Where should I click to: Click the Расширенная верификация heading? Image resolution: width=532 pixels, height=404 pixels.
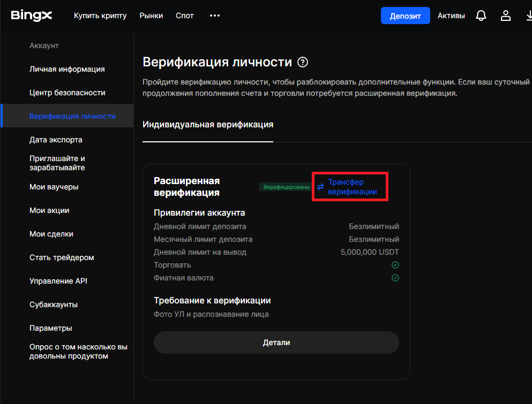tap(186, 187)
